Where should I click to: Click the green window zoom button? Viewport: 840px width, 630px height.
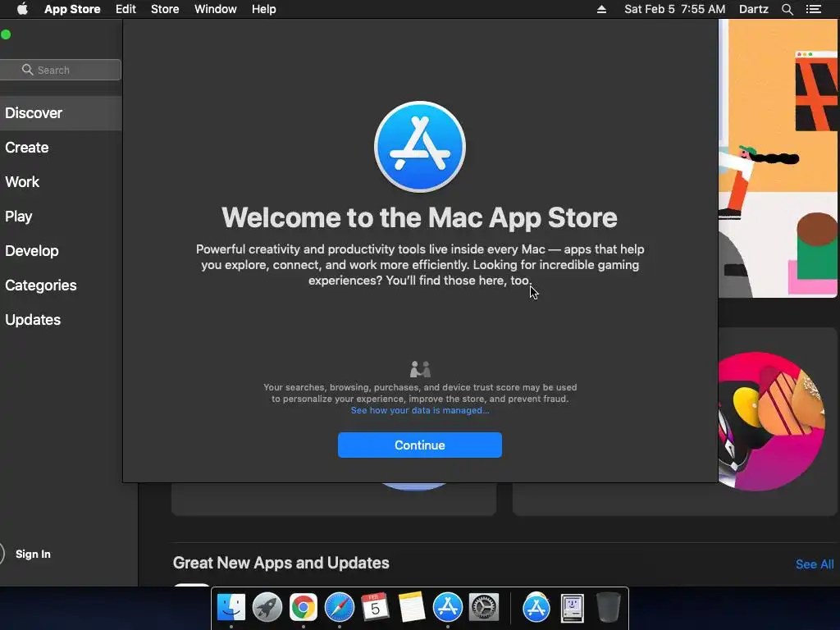pos(6,34)
